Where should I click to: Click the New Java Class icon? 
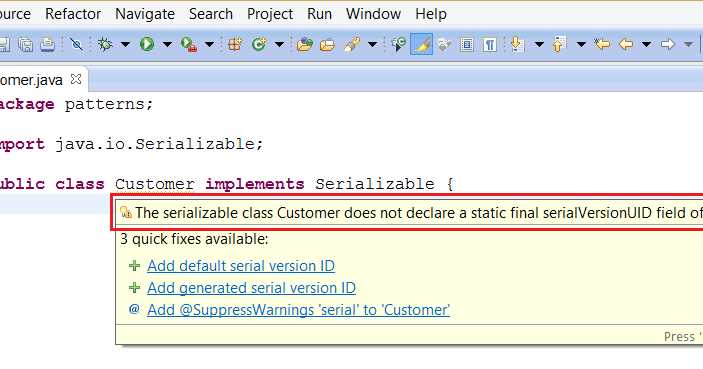click(x=259, y=44)
